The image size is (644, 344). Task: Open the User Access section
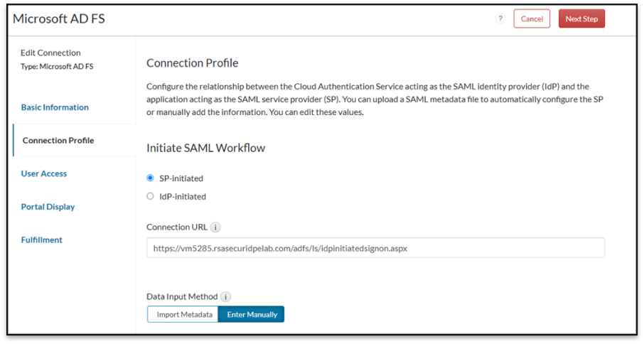pyautogui.click(x=44, y=173)
